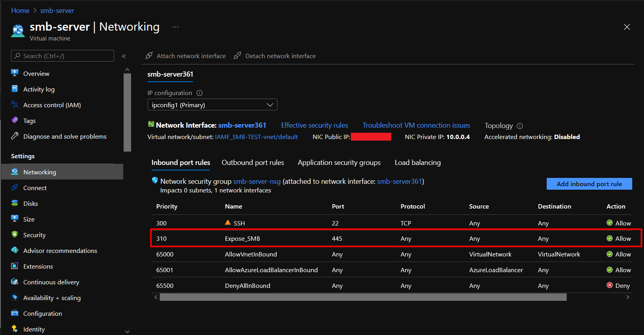Screen dimensions: 644x335
Task: Open the smb-server-nsg security group link
Action: 257,181
